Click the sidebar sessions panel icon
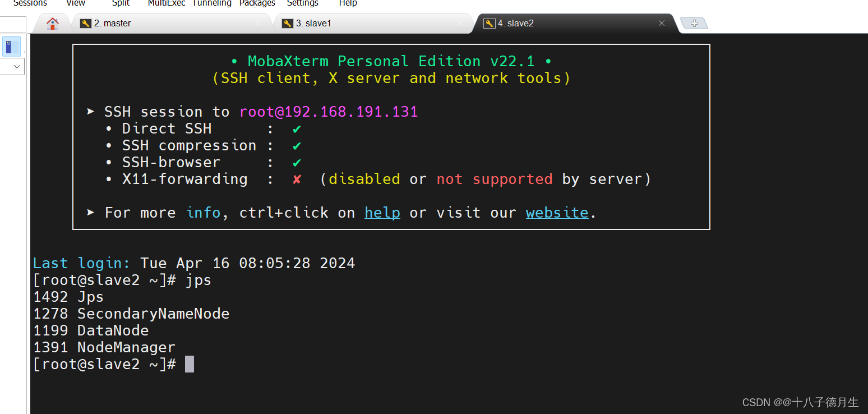This screenshot has height=414, width=868. click(x=11, y=47)
